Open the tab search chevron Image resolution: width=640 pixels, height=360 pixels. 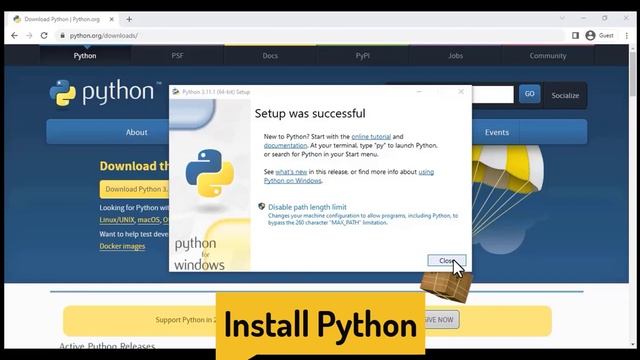pyautogui.click(x=562, y=18)
